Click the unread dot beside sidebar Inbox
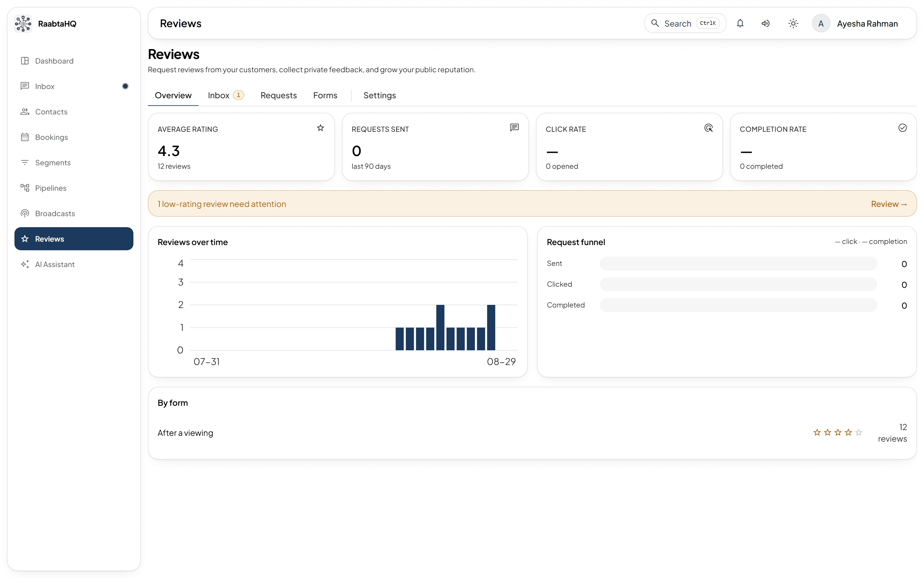The width and height of the screenshot is (924, 578). click(125, 86)
